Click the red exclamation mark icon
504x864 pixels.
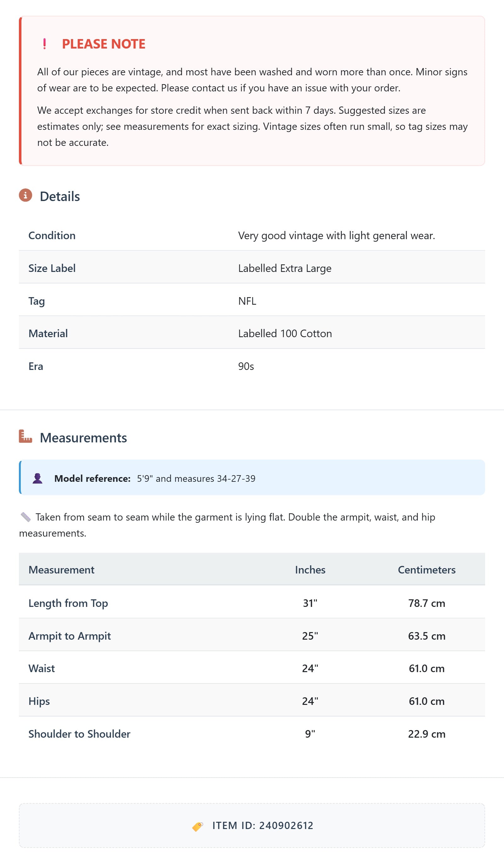[44, 44]
